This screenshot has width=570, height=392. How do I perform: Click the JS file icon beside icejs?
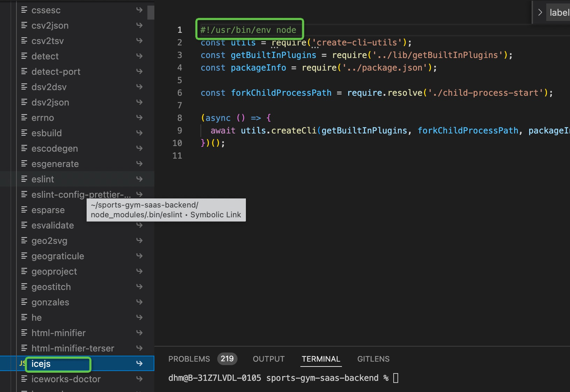point(22,363)
